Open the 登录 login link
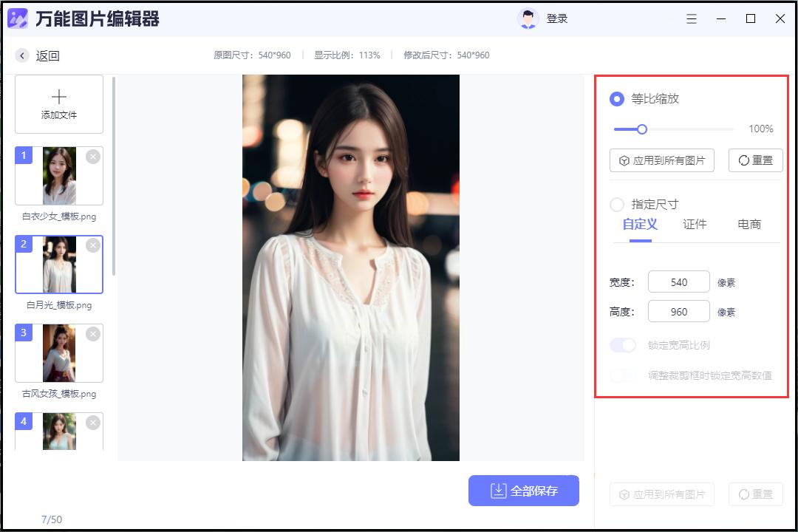Screen dimensions: 798x532 pos(557,18)
